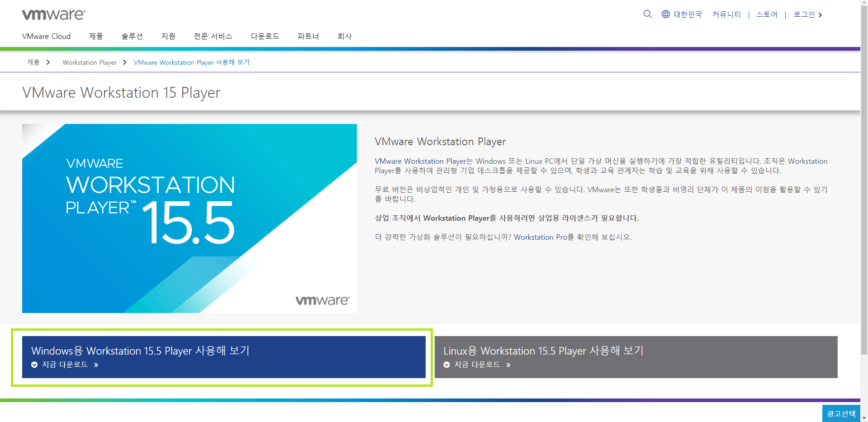Click the vertical scrollbar thumb

(x=864, y=181)
